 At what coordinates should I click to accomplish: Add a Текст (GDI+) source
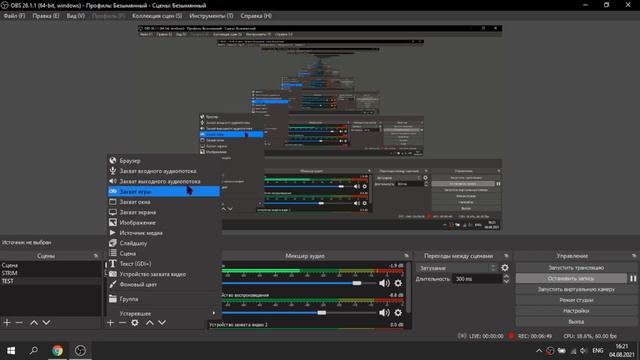[163, 264]
